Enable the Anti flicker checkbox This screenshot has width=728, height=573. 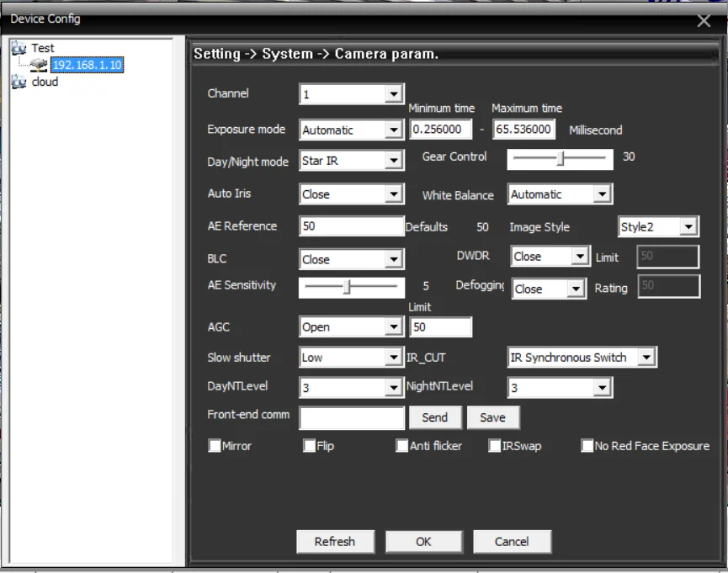[x=402, y=447]
